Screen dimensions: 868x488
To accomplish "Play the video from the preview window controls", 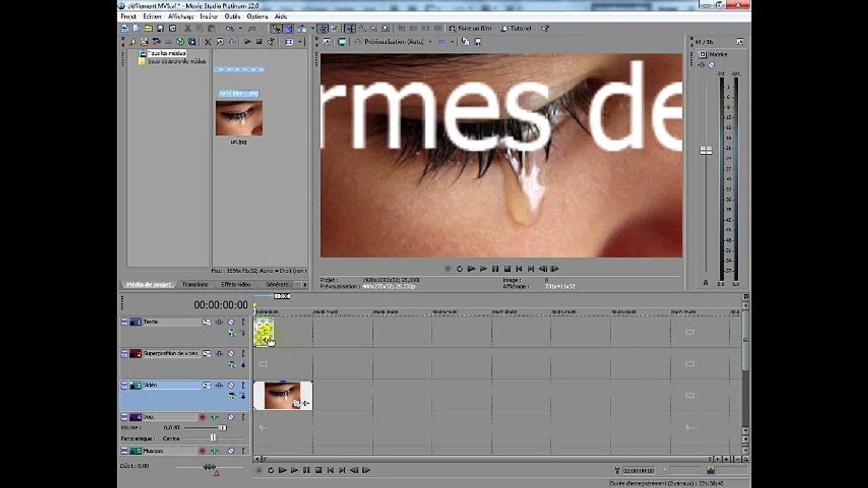I will click(x=484, y=269).
